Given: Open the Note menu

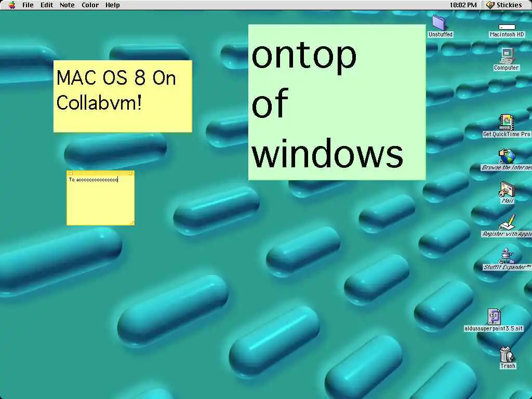Looking at the screenshot, I should coord(67,5).
